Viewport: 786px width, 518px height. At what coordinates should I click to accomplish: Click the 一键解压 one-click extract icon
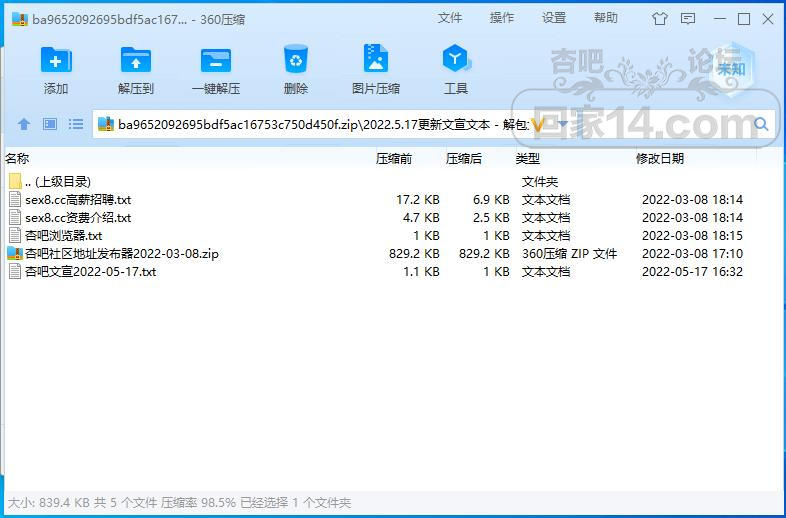point(216,60)
